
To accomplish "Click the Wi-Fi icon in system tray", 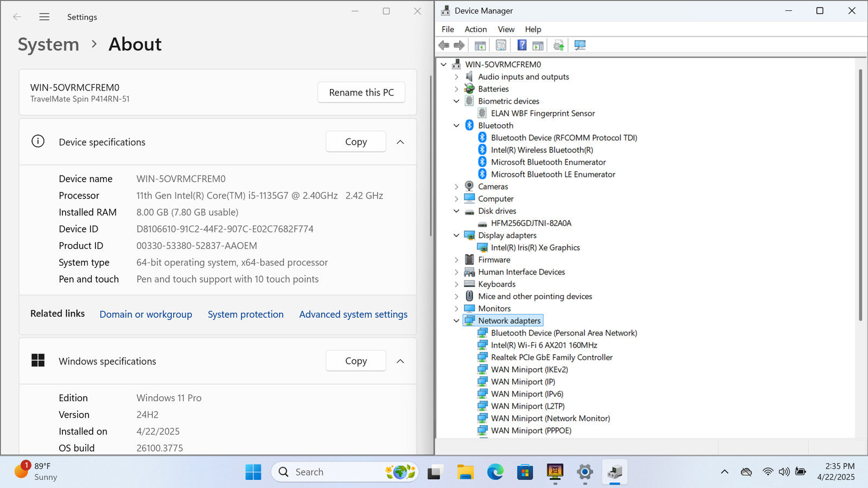I will click(x=767, y=472).
